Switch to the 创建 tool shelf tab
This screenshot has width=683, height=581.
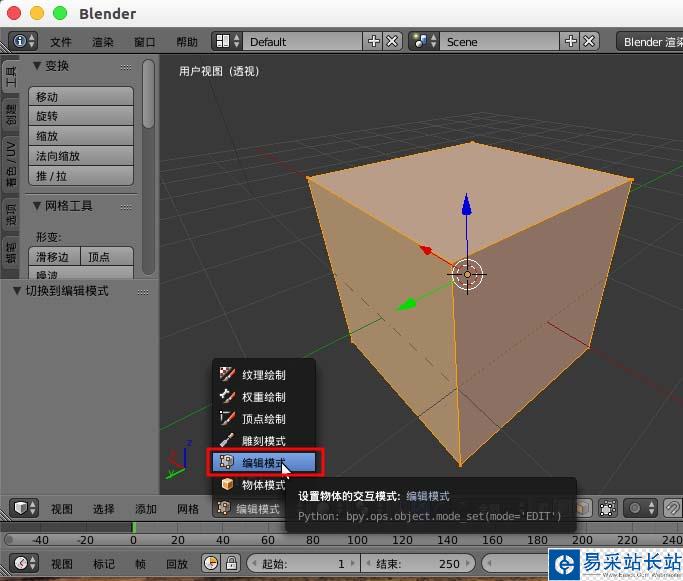10,114
